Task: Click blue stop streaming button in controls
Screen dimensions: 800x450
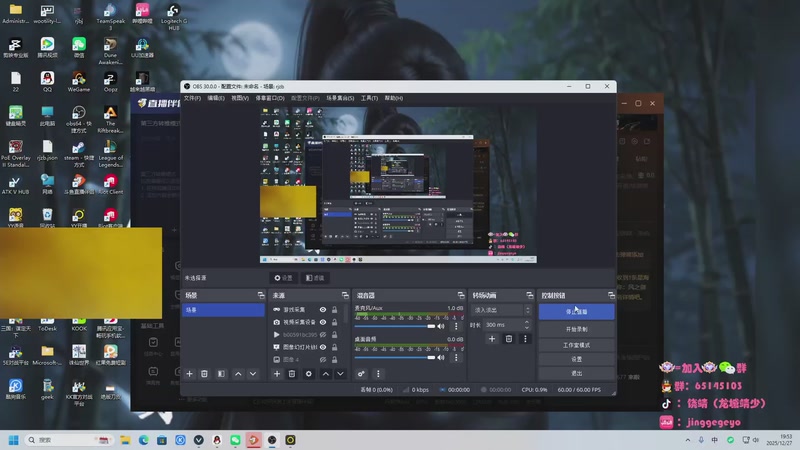Action: [577, 312]
